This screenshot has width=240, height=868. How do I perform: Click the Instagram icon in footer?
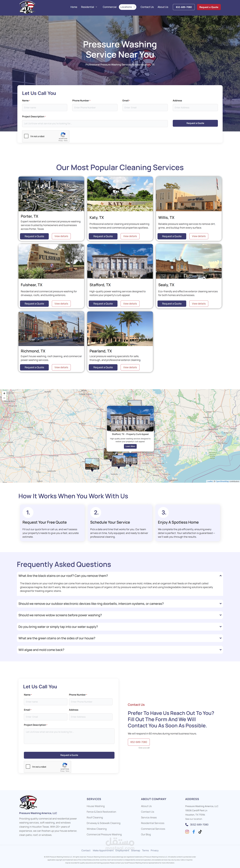[187, 832]
